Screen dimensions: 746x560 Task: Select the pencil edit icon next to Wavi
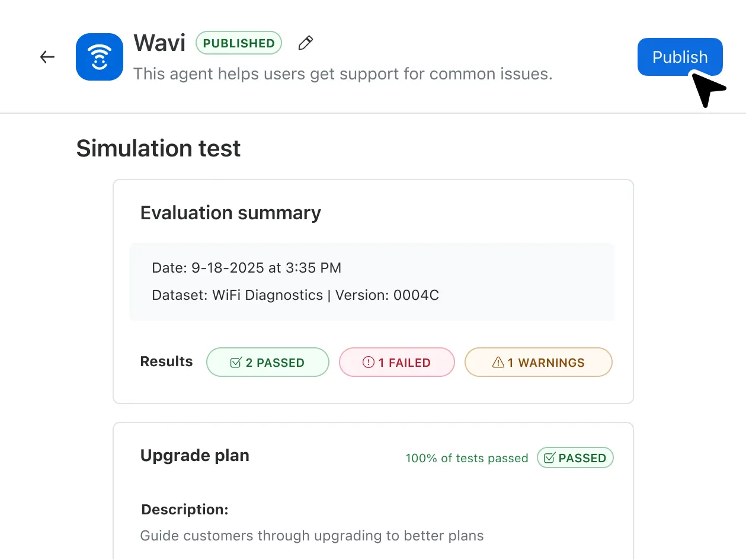pyautogui.click(x=305, y=43)
